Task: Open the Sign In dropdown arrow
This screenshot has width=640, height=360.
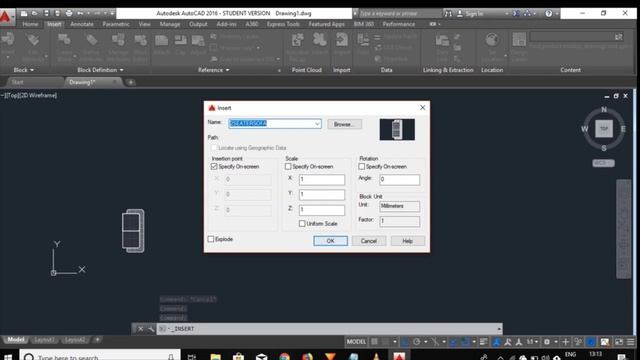Action: pos(507,13)
